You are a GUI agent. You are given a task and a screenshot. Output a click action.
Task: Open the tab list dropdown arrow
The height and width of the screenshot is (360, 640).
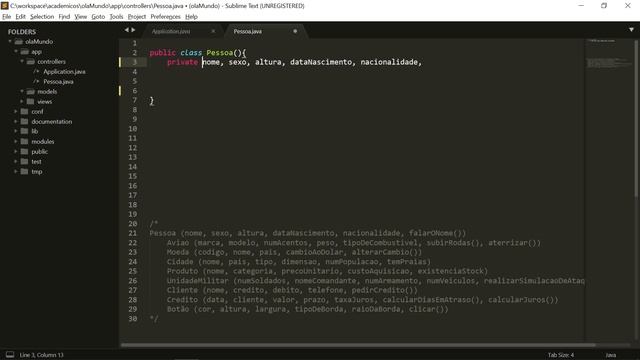631,30
